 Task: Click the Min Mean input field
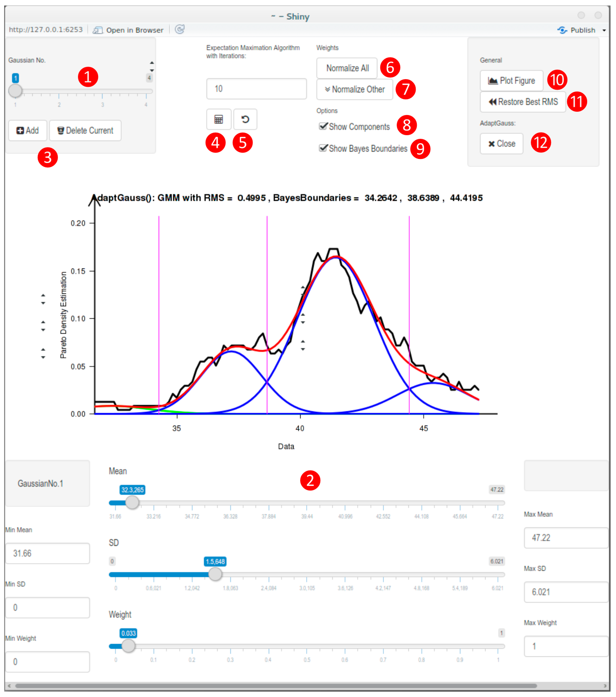48,553
